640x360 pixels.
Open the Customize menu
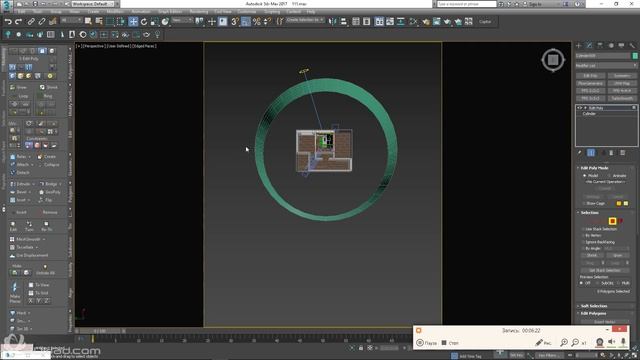pos(247,11)
